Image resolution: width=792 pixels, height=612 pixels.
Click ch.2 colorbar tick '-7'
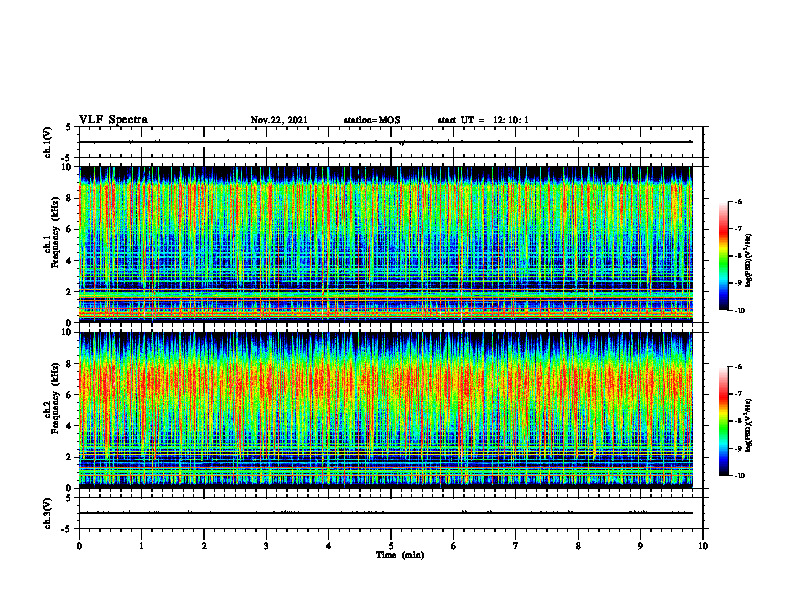click(738, 394)
